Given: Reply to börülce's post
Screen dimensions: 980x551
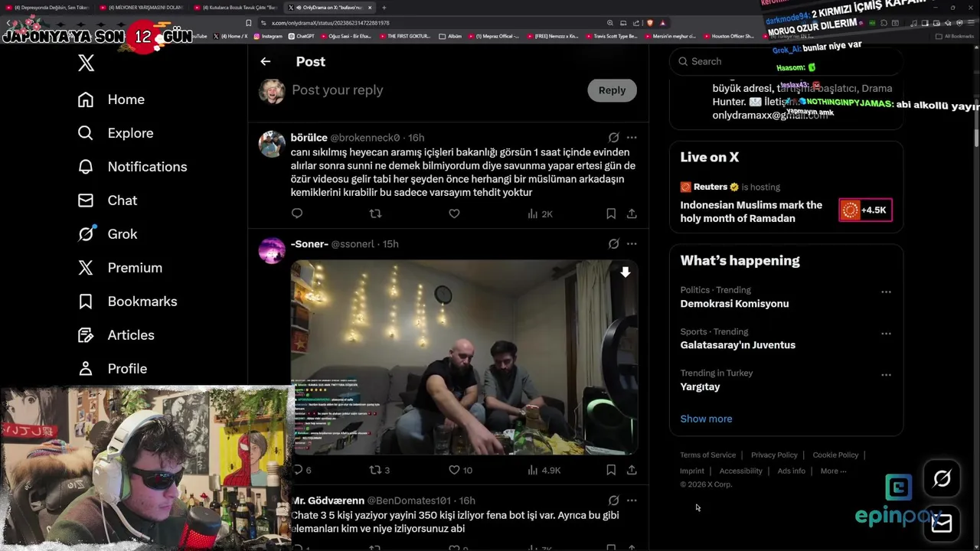Looking at the screenshot, I should click(x=297, y=214).
